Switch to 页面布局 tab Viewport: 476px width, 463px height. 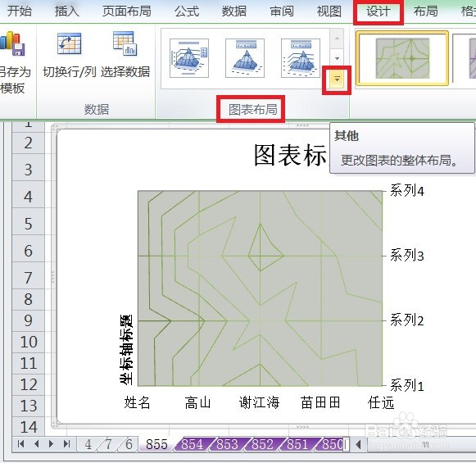[x=127, y=11]
